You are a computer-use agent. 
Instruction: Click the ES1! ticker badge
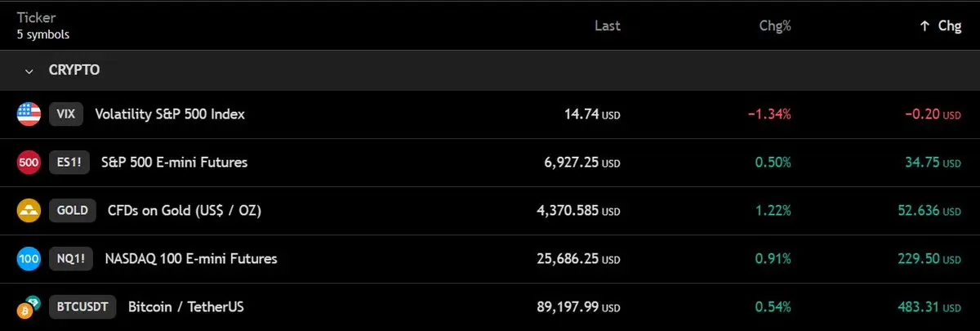tap(69, 163)
